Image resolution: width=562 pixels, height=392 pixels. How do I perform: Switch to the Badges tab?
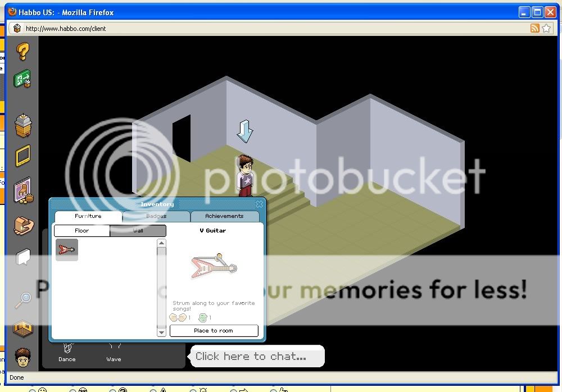[156, 216]
